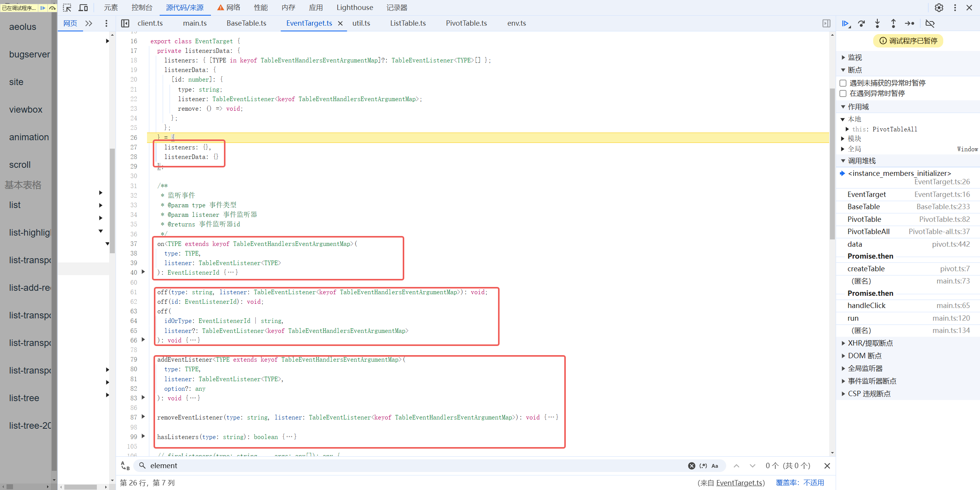Unfold collapsed code at line 40
This screenshot has width=980, height=490.
coord(143,272)
